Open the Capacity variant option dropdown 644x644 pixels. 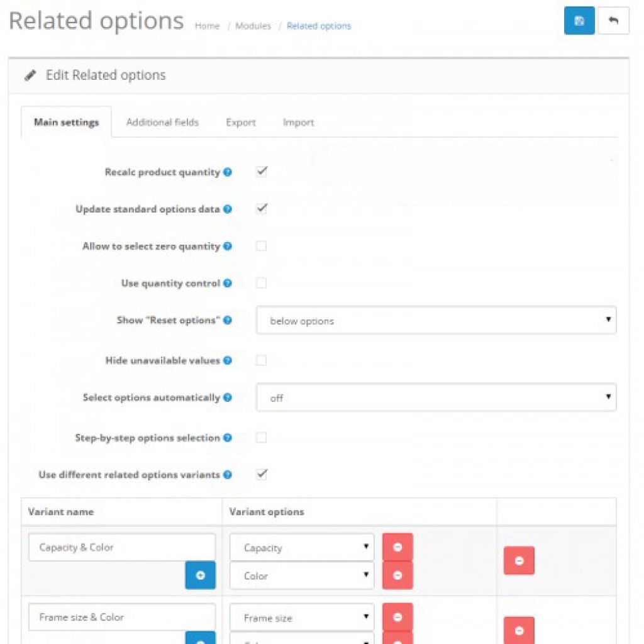301,548
